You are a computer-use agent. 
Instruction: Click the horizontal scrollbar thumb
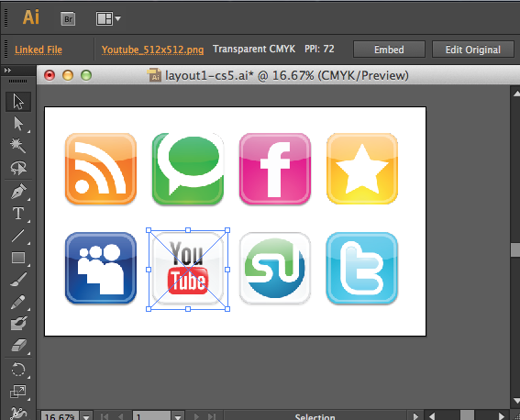point(468,415)
